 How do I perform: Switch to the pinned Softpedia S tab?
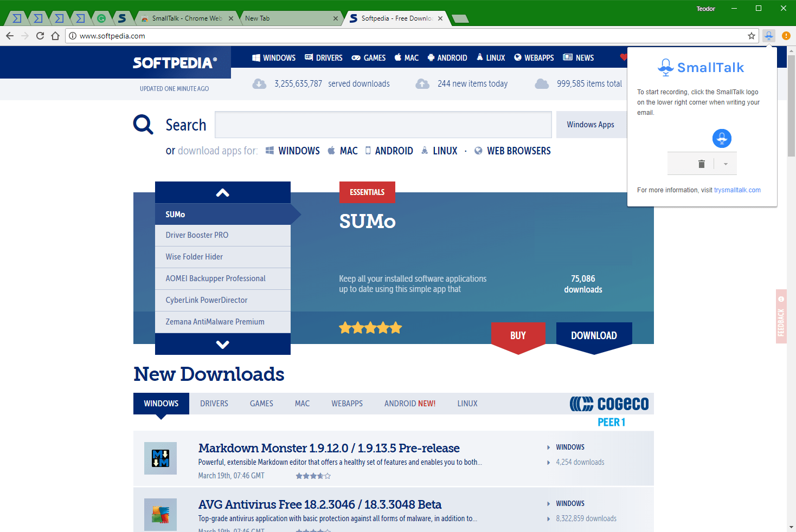click(x=122, y=18)
